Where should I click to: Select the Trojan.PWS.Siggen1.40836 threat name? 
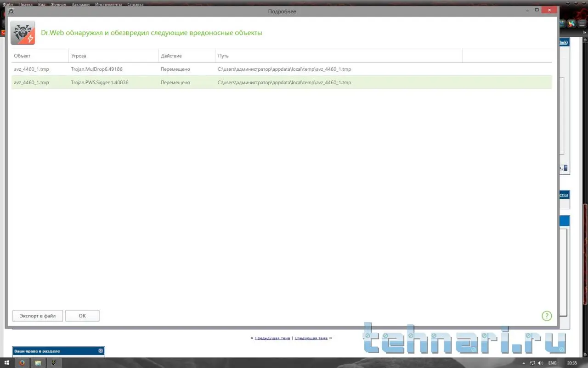[x=100, y=82]
